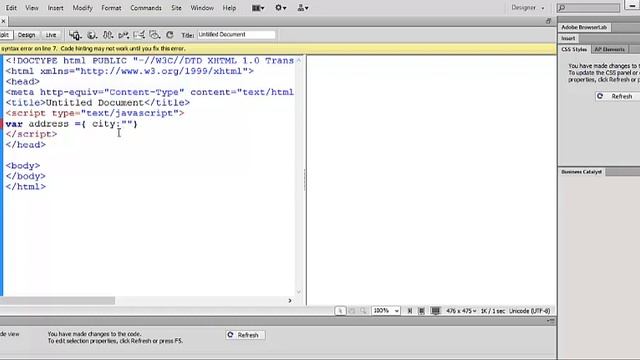Click the closing html tag line
This screenshot has width=640, height=360.
[x=26, y=187]
